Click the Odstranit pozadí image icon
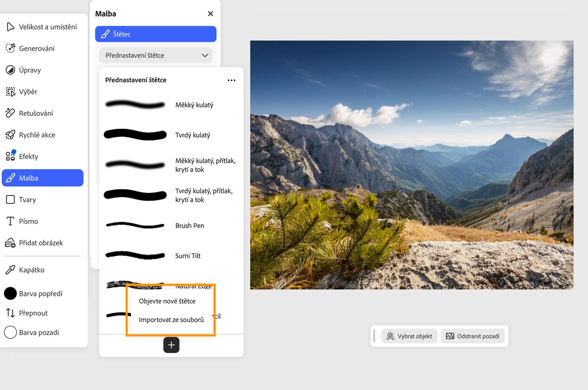Screen dimensions: 588x390 [x=450, y=336]
